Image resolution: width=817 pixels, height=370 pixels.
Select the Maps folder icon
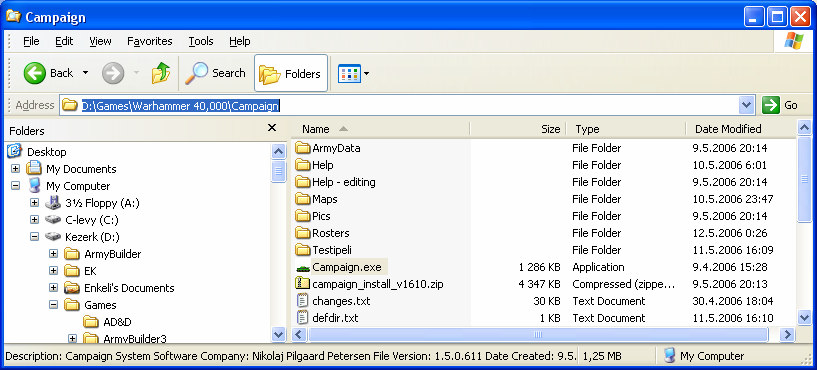303,199
